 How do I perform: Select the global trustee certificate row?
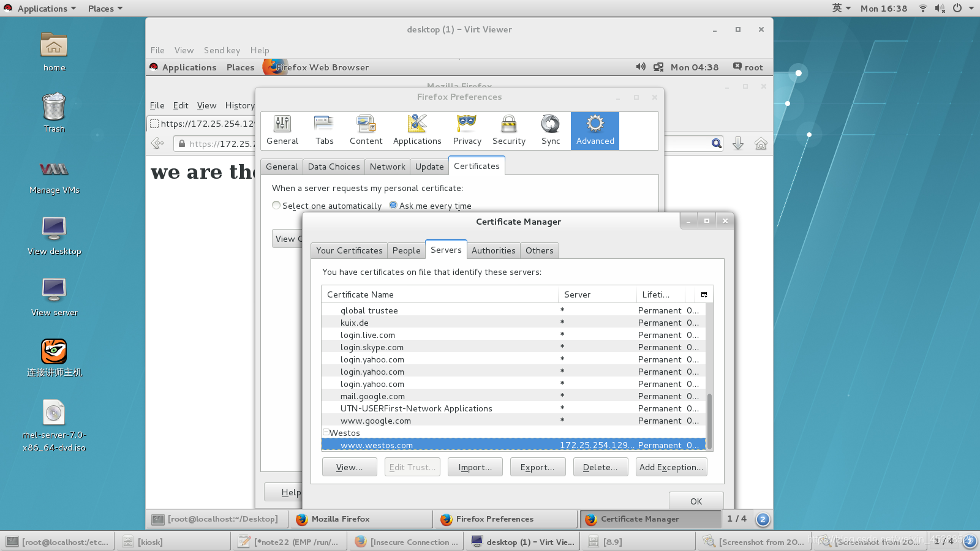point(513,310)
